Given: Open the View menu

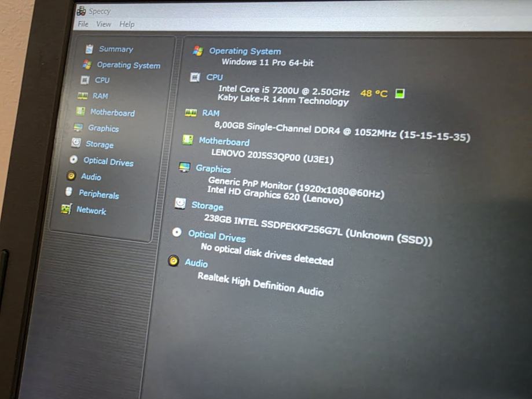Looking at the screenshot, I should [x=104, y=24].
